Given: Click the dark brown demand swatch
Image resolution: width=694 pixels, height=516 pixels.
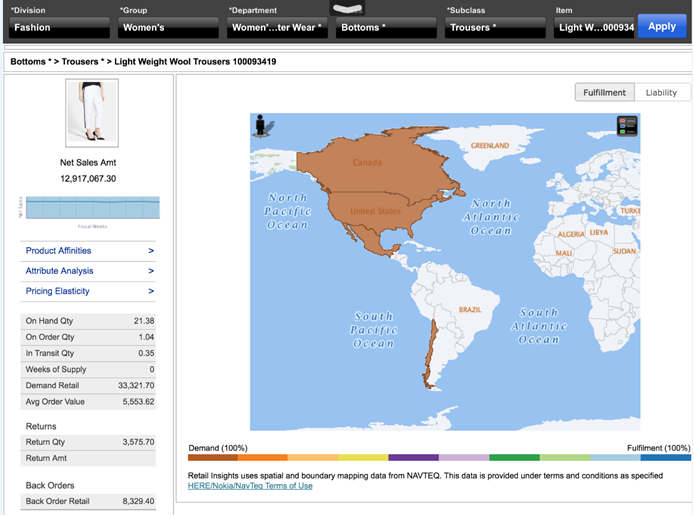Looking at the screenshot, I should (x=213, y=458).
